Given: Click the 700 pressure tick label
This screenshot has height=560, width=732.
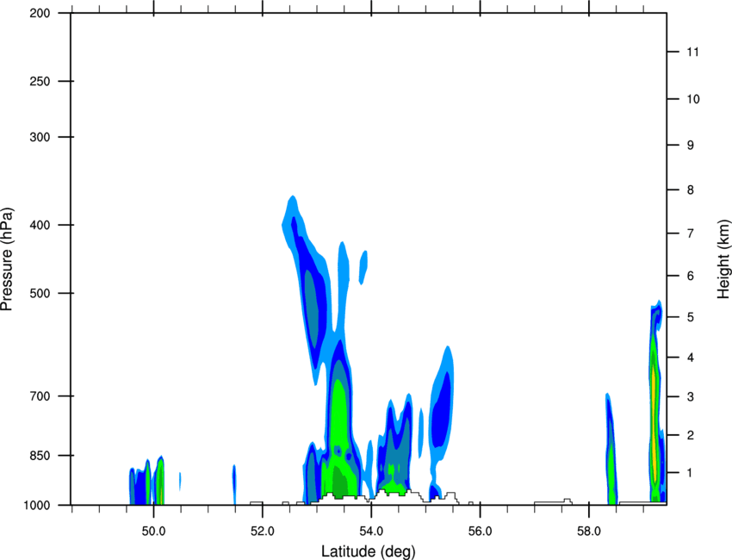Looking at the screenshot, I should coord(40,396).
